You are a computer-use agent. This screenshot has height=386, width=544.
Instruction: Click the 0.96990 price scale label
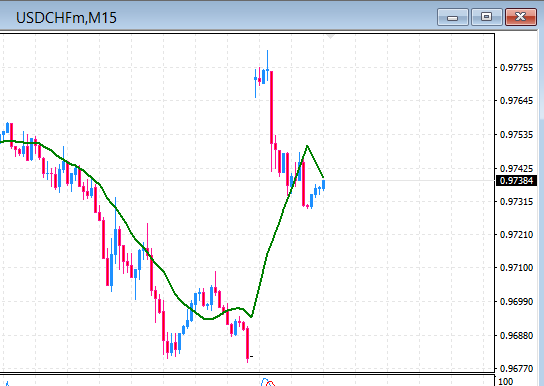[x=516, y=302]
